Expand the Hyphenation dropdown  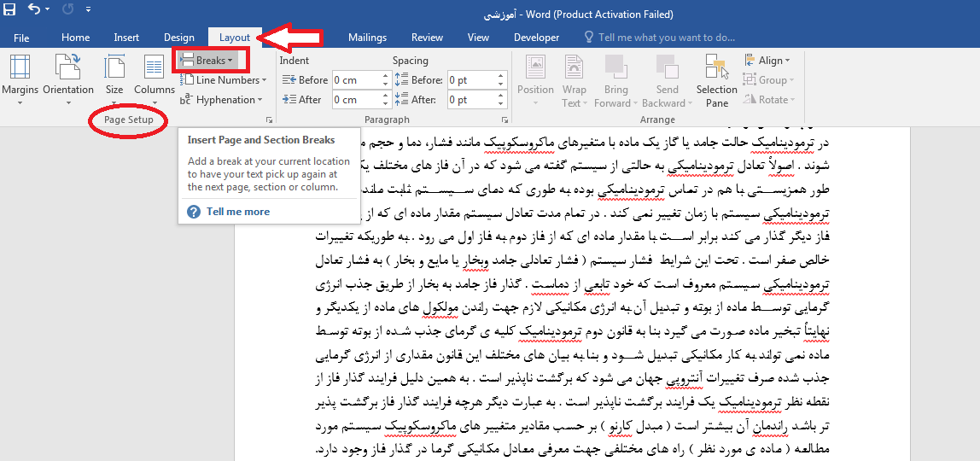(x=224, y=100)
